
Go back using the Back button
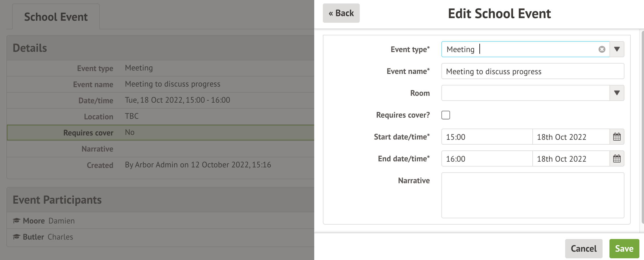[x=341, y=13]
